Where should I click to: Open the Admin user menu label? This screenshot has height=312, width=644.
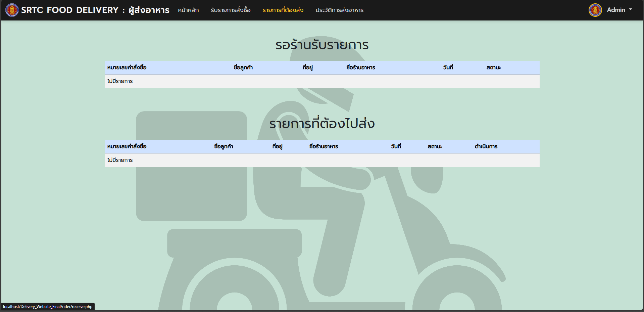[616, 10]
